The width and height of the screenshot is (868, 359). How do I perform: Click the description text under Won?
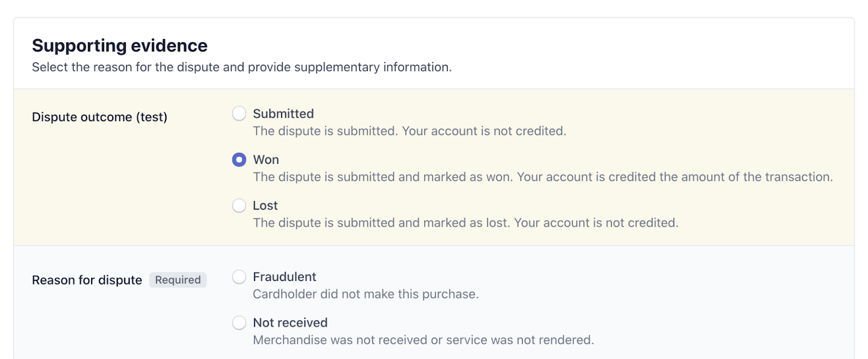coord(542,177)
